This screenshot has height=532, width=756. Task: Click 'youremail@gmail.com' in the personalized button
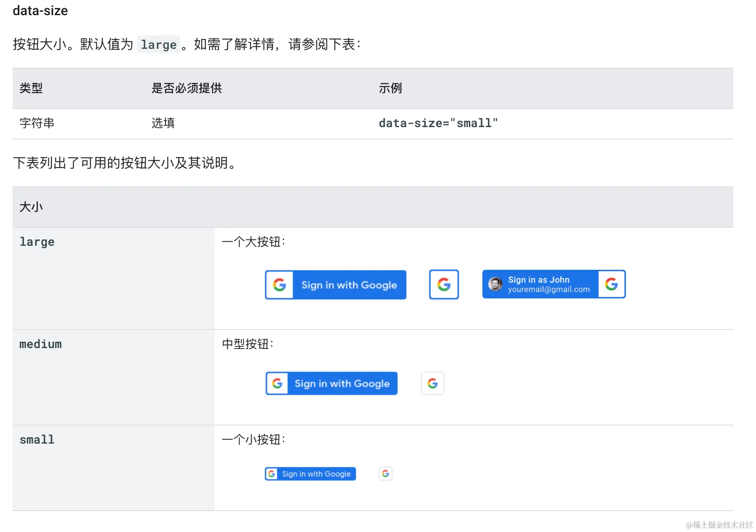click(x=549, y=290)
